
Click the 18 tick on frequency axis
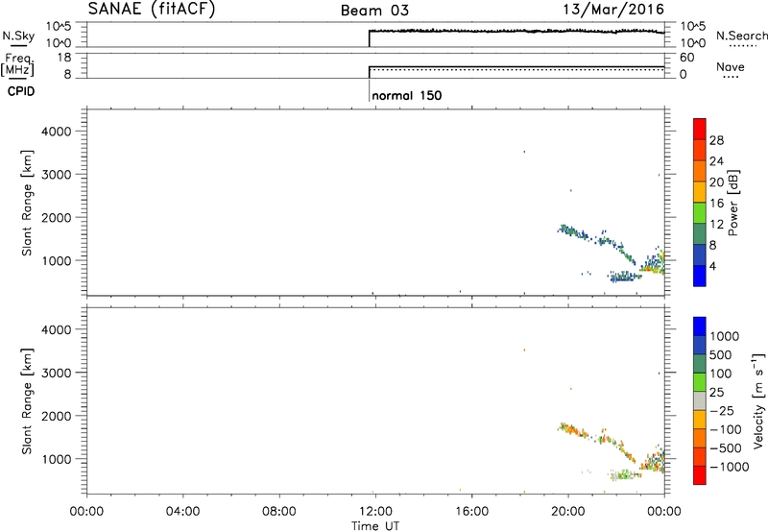[x=64, y=58]
